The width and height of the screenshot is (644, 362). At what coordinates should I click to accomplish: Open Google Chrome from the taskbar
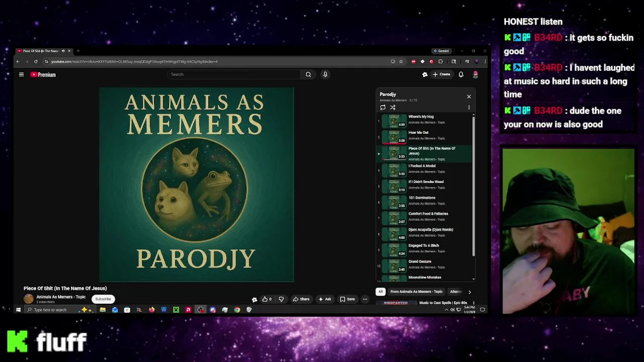(237, 310)
